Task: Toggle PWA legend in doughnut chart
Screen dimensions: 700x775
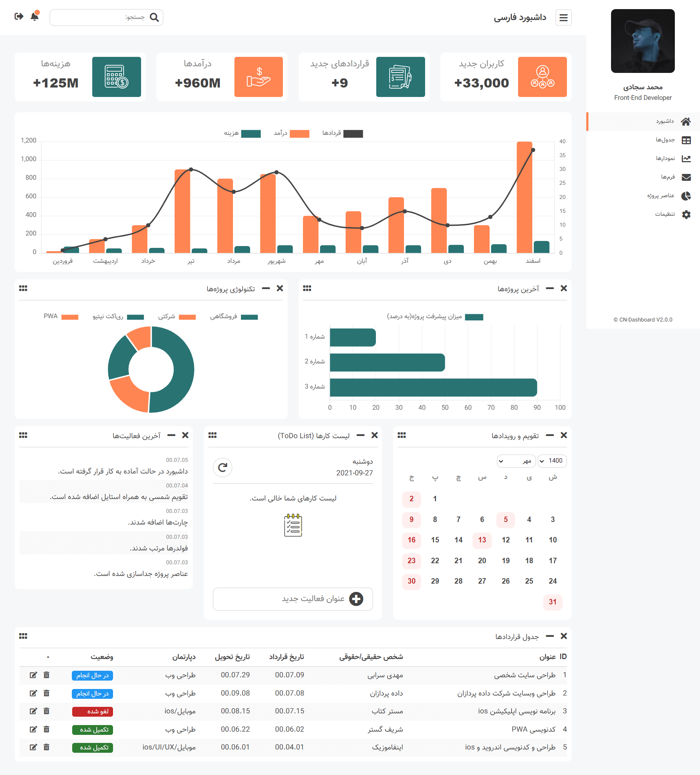Action: coord(61,317)
